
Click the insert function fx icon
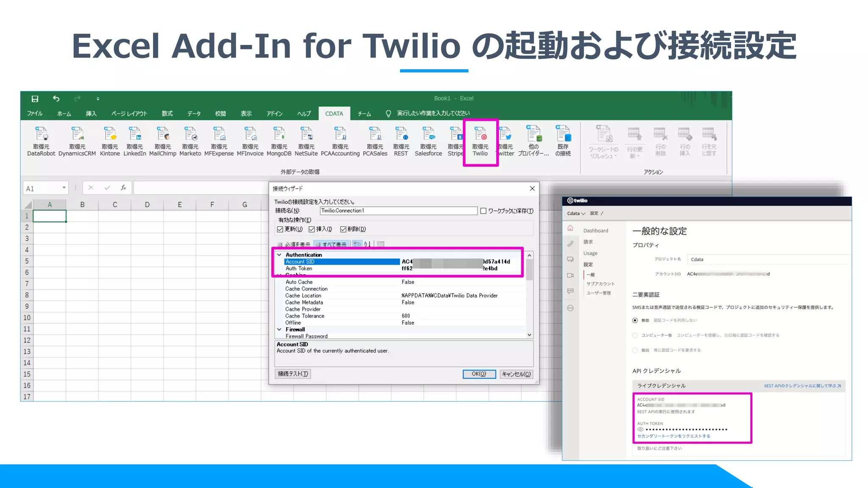click(x=123, y=188)
